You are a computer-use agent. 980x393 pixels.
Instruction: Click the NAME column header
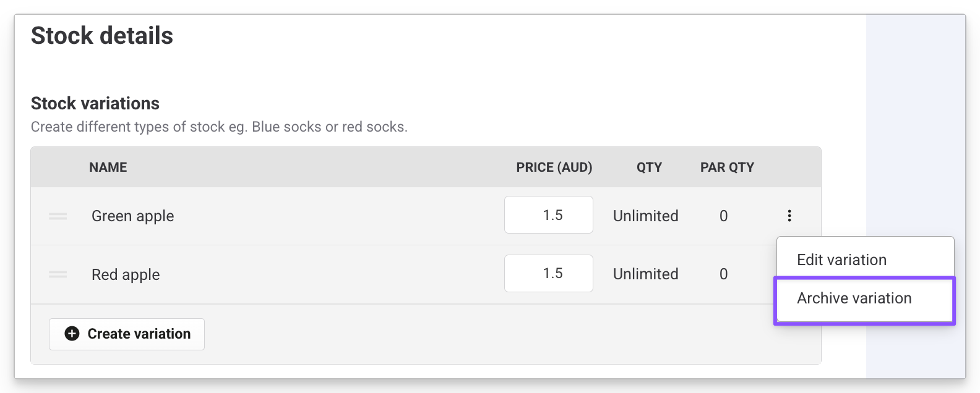point(108,167)
